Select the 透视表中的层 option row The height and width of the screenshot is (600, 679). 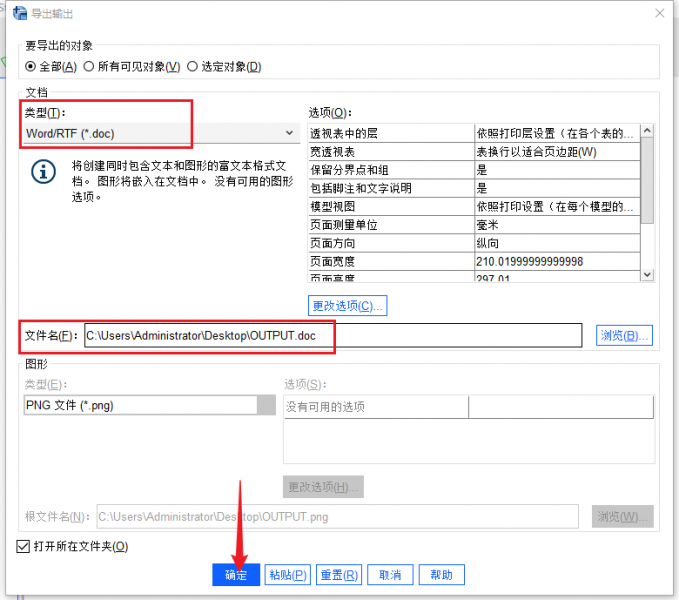474,133
